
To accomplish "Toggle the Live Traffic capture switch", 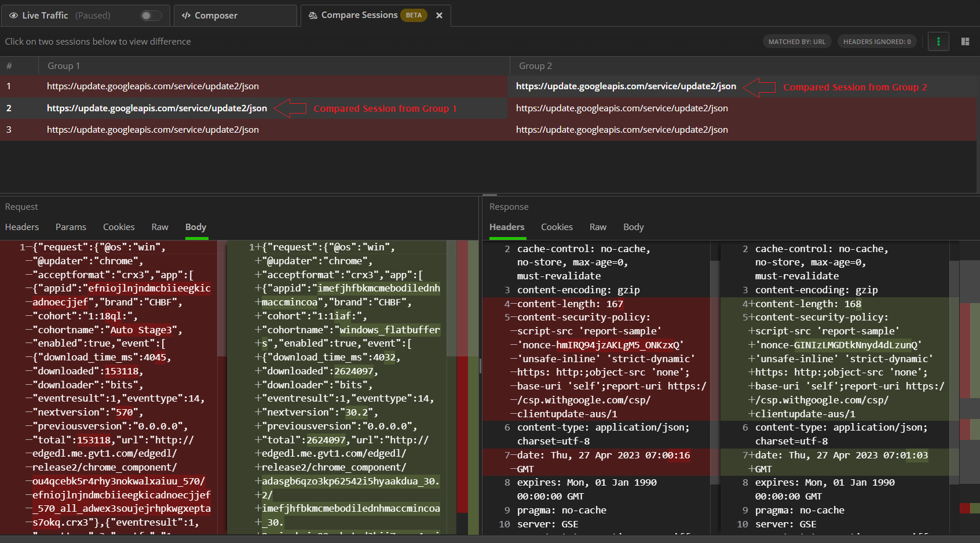I will tap(151, 16).
